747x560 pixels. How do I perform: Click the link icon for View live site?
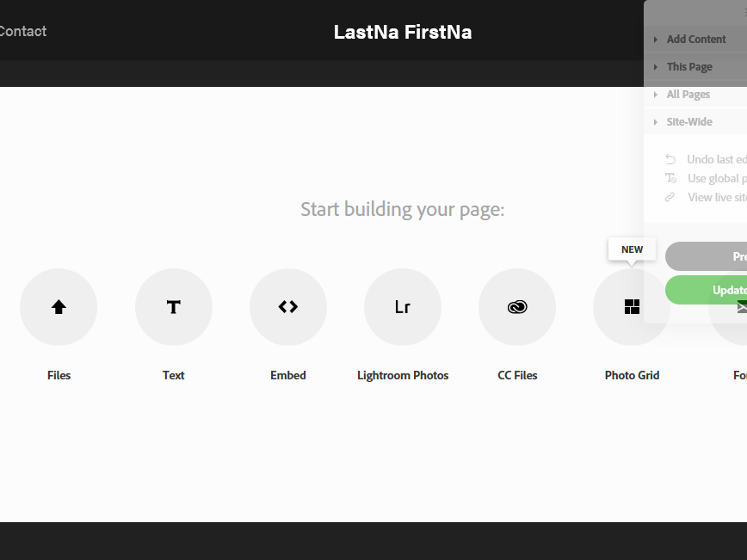pyautogui.click(x=670, y=197)
